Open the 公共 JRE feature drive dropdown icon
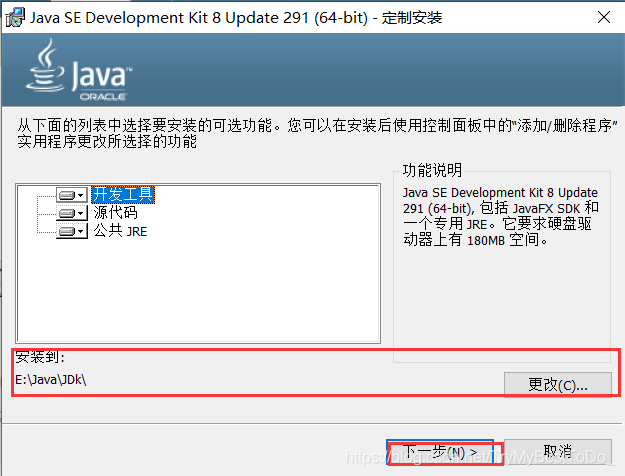The height and width of the screenshot is (476, 625). [72, 231]
